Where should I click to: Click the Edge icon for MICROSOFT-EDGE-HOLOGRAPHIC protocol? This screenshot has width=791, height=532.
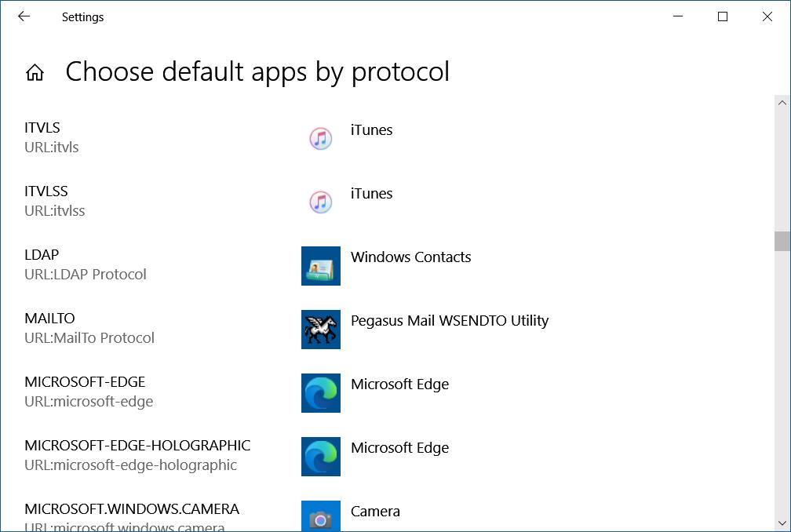[320, 457]
